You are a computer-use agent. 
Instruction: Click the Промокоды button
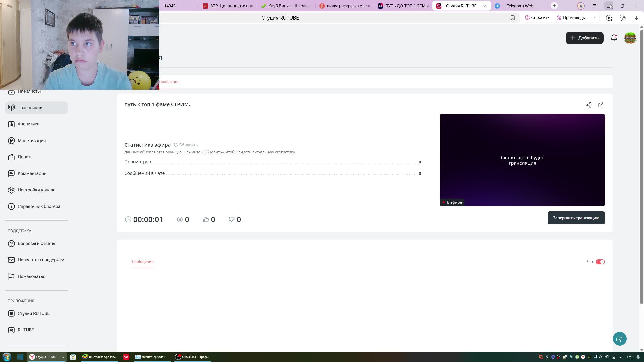571,18
